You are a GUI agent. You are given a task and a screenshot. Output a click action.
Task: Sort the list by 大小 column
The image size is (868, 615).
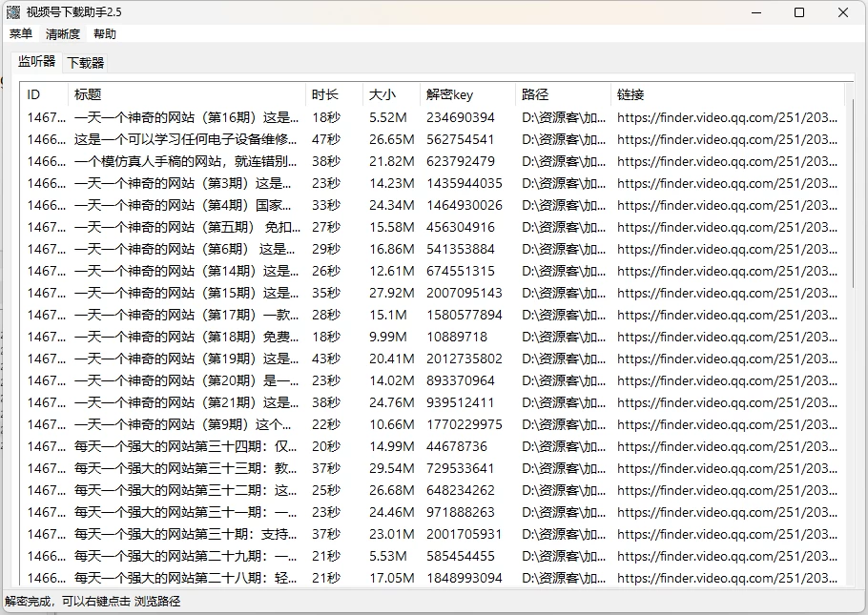(x=391, y=94)
